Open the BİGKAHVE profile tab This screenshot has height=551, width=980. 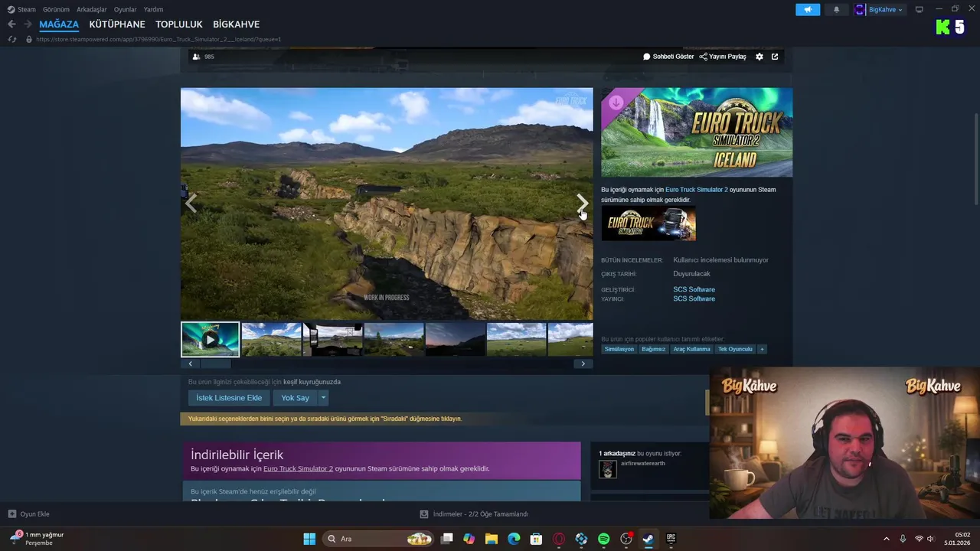236,24
